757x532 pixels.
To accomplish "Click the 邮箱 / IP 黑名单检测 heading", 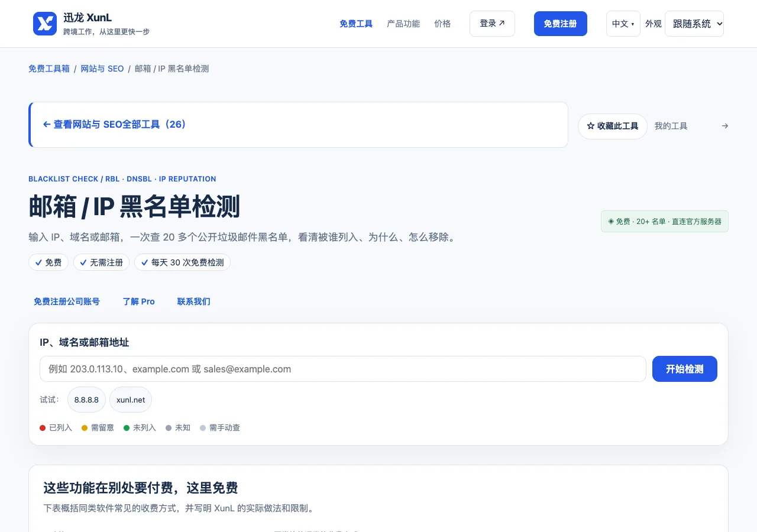I will point(134,206).
